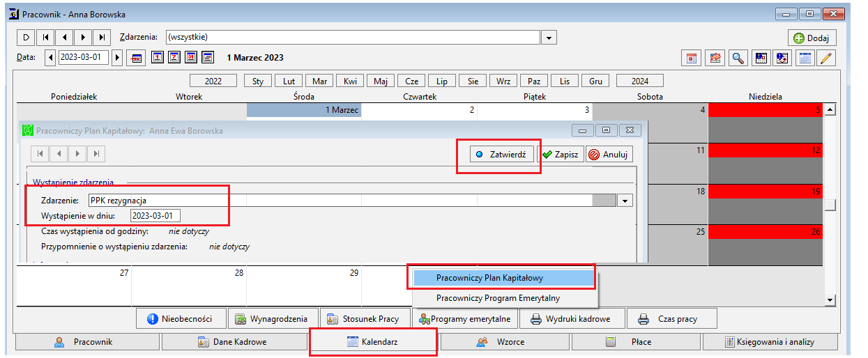Select month Paz
The image size is (868, 358).
pyautogui.click(x=534, y=81)
